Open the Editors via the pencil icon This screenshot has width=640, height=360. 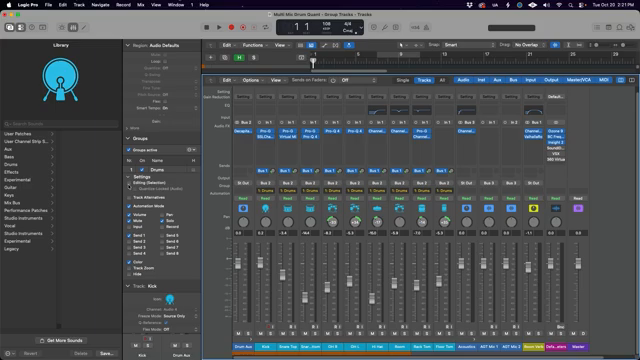pyautogui.click(x=84, y=27)
